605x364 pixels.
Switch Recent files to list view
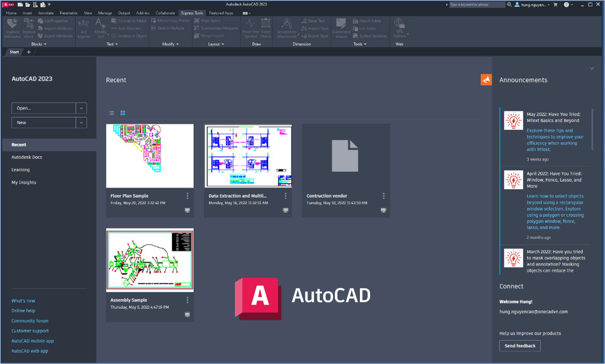point(111,113)
